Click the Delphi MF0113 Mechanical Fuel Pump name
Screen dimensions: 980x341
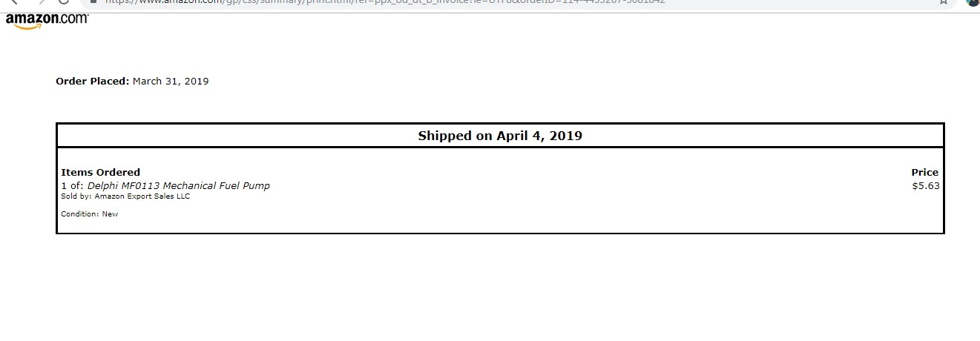pos(179,185)
